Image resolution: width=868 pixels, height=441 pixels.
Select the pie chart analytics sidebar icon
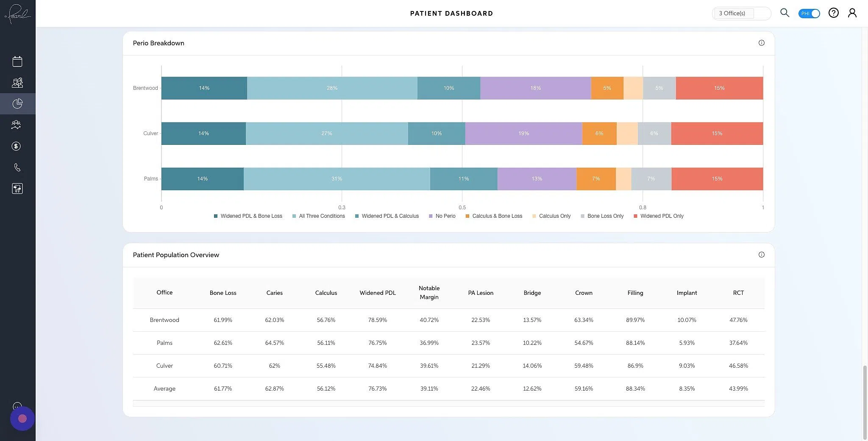point(17,103)
